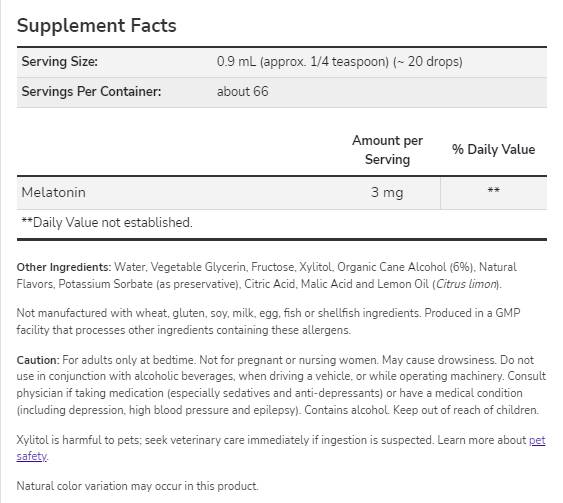Select the about 66 servings value
Screen dimensions: 563x503
pyautogui.click(x=242, y=92)
